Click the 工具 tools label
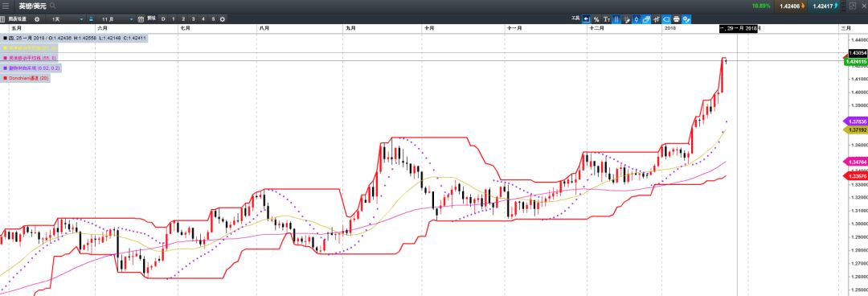This screenshot has width=868, height=296. pos(575,18)
